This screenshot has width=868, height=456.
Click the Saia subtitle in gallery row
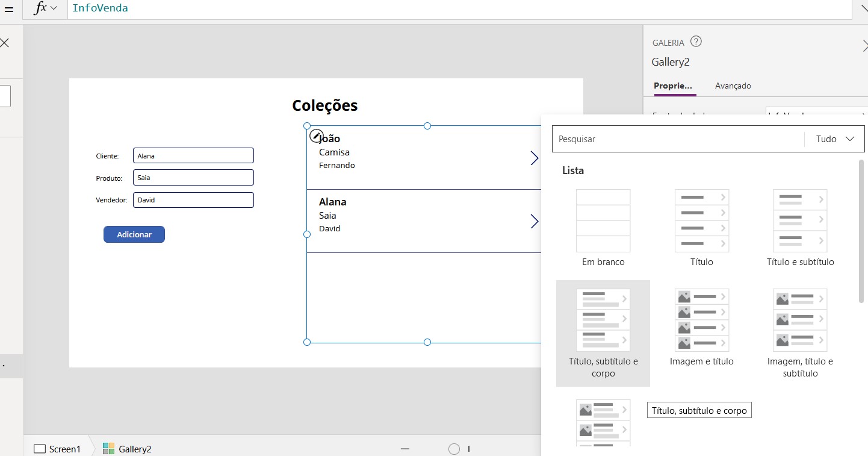pos(327,215)
